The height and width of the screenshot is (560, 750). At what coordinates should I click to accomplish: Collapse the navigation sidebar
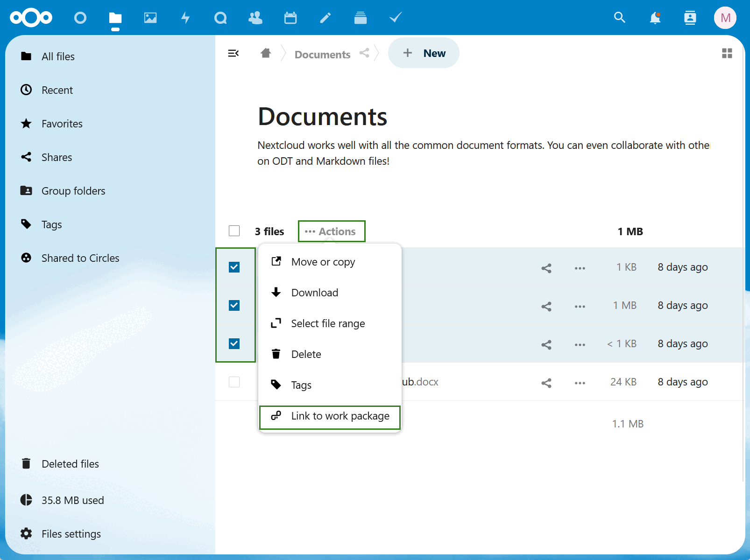[x=233, y=53]
